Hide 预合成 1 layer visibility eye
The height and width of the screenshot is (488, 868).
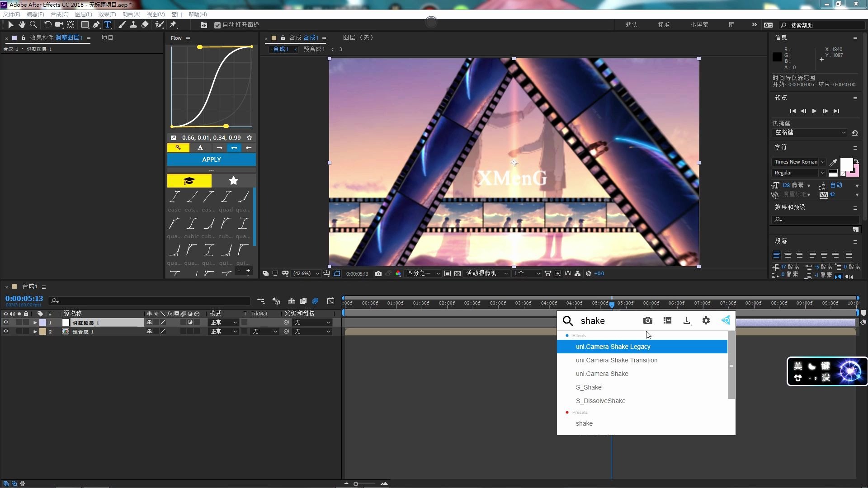(5, 332)
